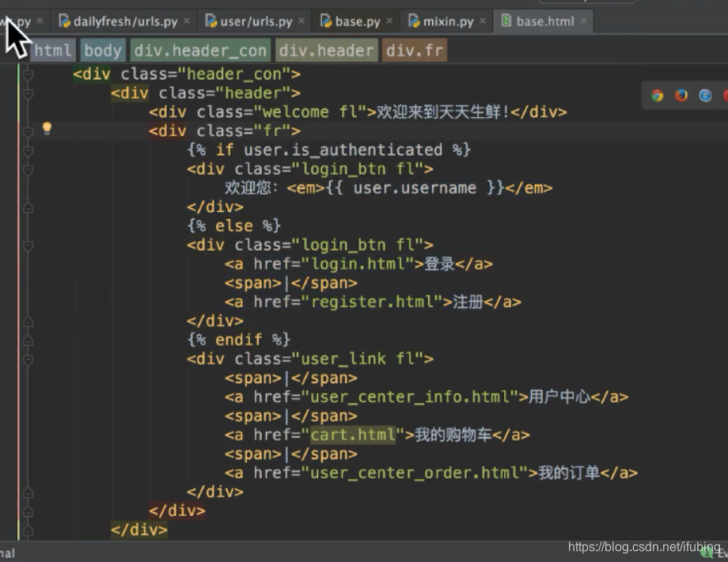Open preview in Safari browser icon

pos(705,95)
